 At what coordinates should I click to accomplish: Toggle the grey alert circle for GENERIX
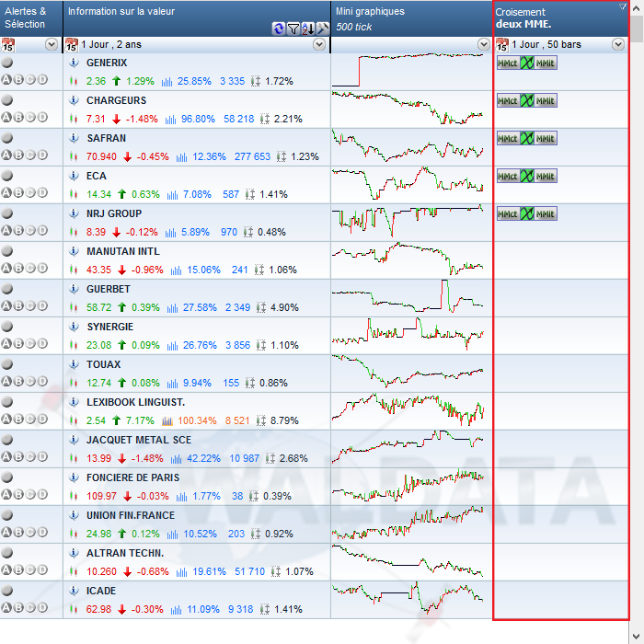pyautogui.click(x=7, y=63)
